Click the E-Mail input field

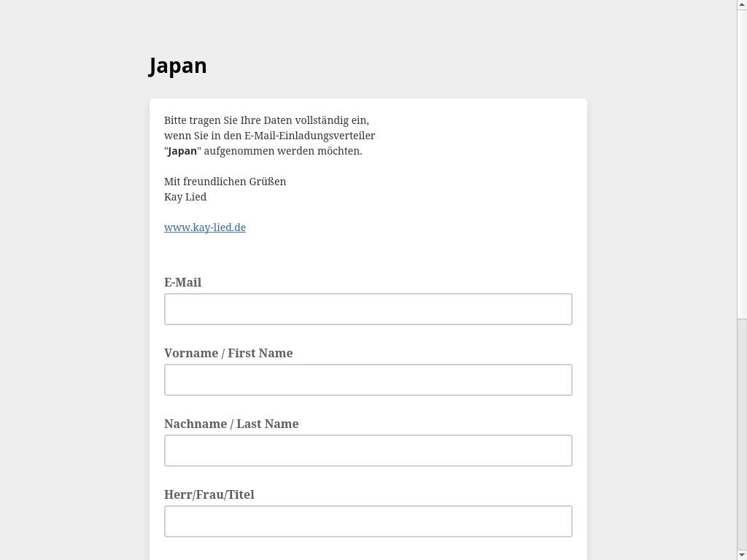[x=368, y=309]
